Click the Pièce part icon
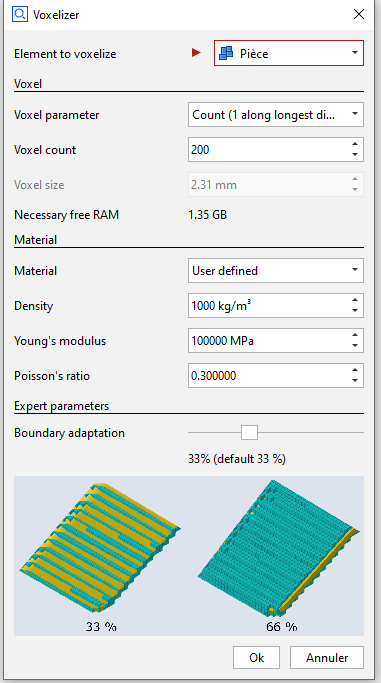The width and height of the screenshot is (381, 683). [x=226, y=54]
